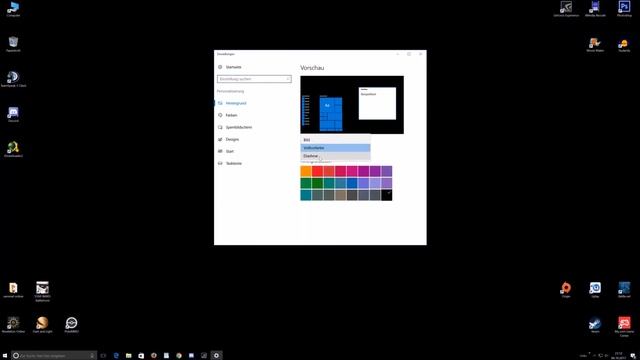Select the Discord desktop icon

[13, 114]
